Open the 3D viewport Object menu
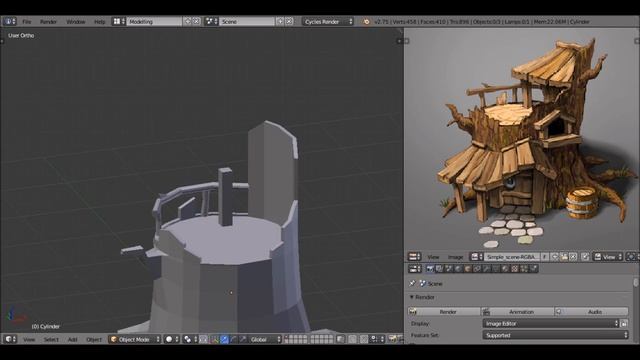The height and width of the screenshot is (360, 640). click(x=93, y=340)
